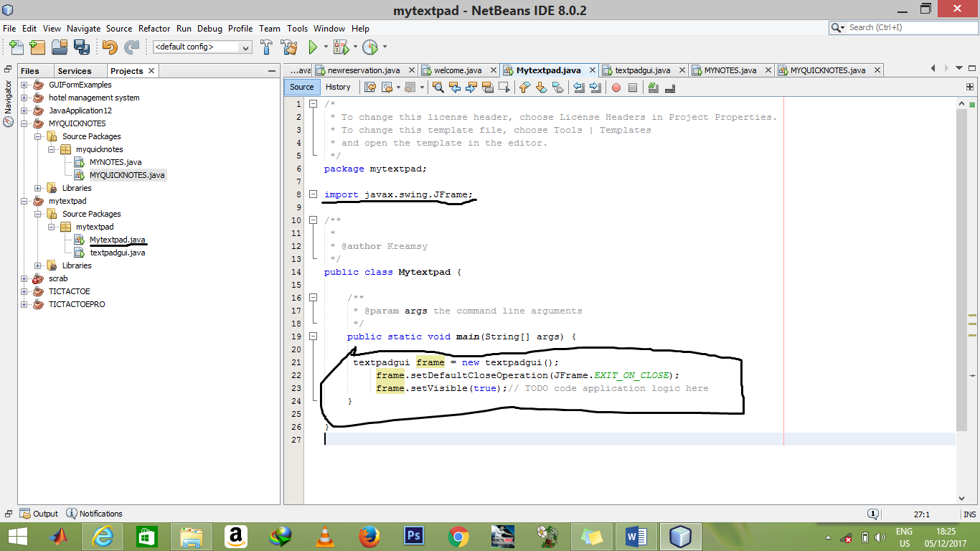
Task: Build the project with the hammer icon
Action: 267,47
